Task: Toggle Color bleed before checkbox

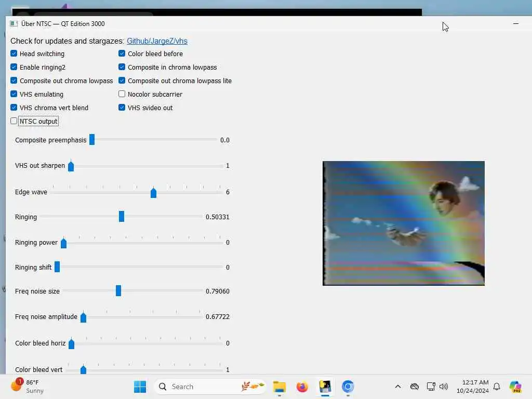Action: 122,54
